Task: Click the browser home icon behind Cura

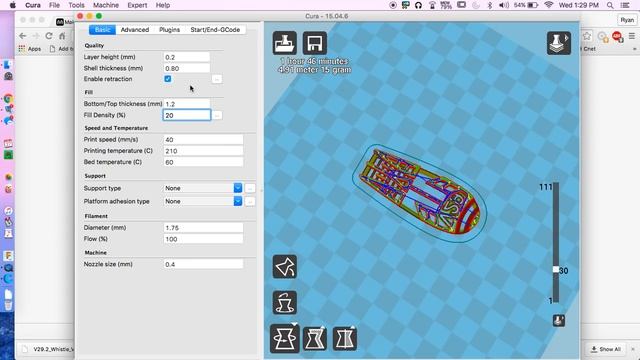Action: click(x=62, y=36)
